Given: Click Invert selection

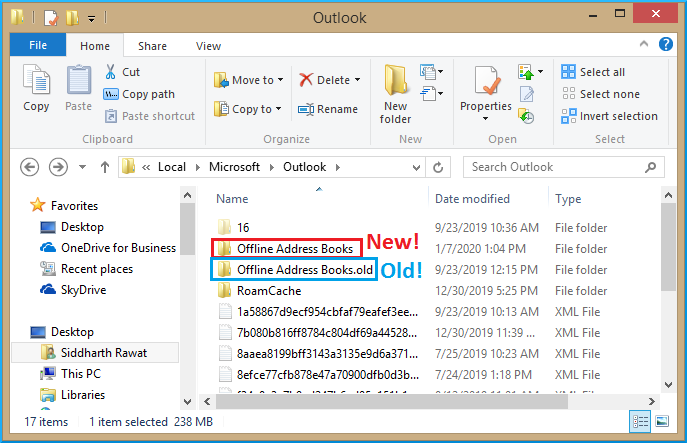Looking at the screenshot, I should 609,116.
